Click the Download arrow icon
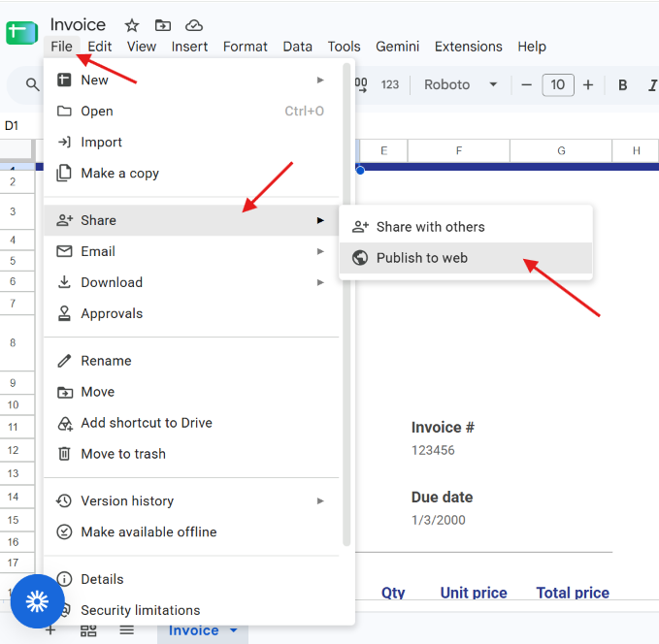The image size is (659, 644). 64,282
